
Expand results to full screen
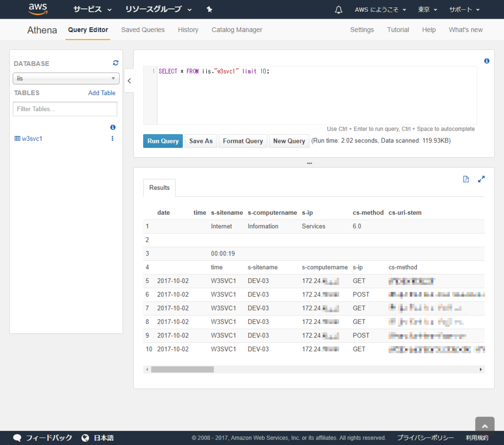tap(481, 179)
